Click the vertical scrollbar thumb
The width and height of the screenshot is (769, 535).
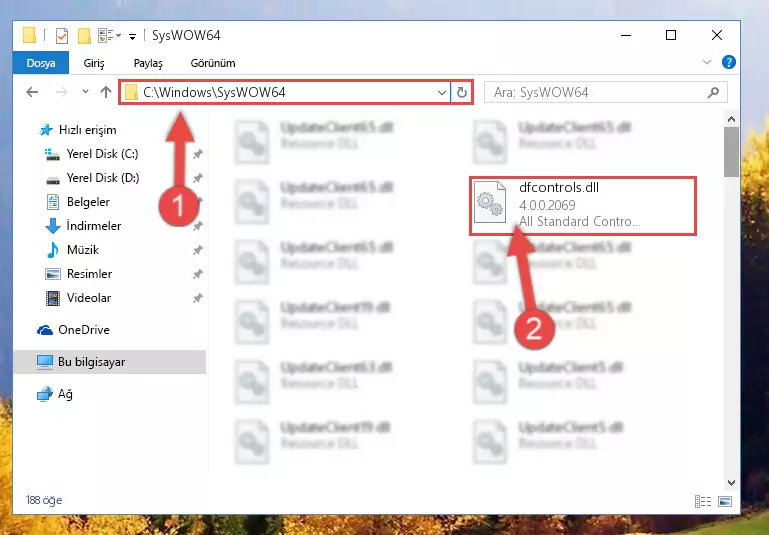pos(731,152)
